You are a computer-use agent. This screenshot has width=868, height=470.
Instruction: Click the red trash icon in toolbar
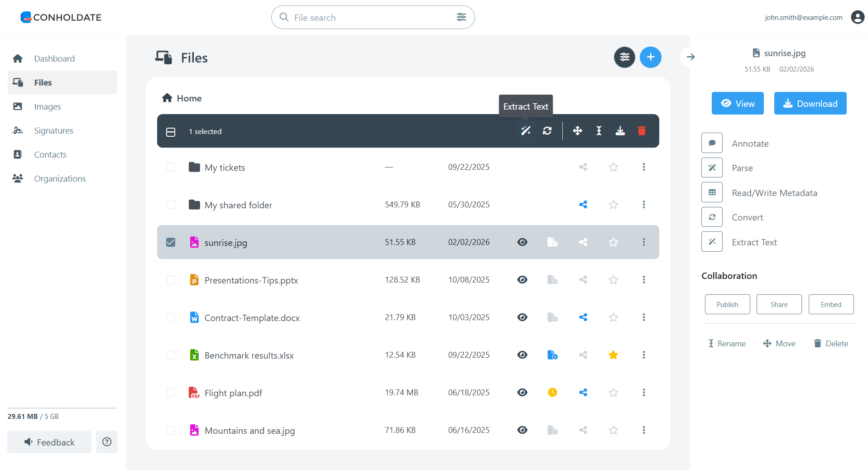point(642,131)
